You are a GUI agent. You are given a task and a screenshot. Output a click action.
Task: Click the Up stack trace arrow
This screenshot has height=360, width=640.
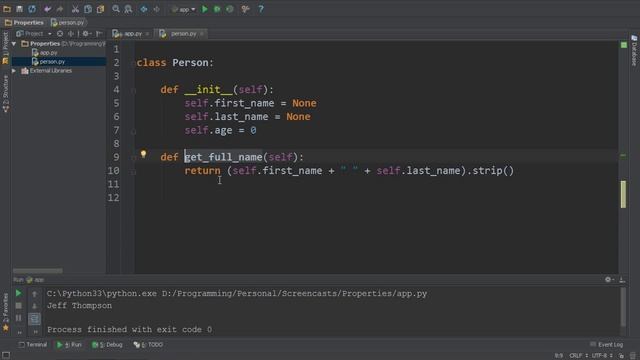(x=34, y=293)
